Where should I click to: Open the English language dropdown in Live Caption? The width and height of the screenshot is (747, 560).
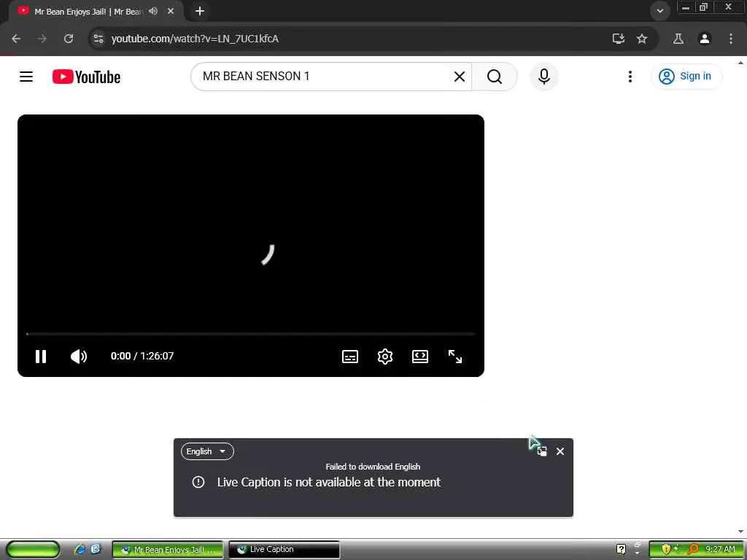(207, 451)
